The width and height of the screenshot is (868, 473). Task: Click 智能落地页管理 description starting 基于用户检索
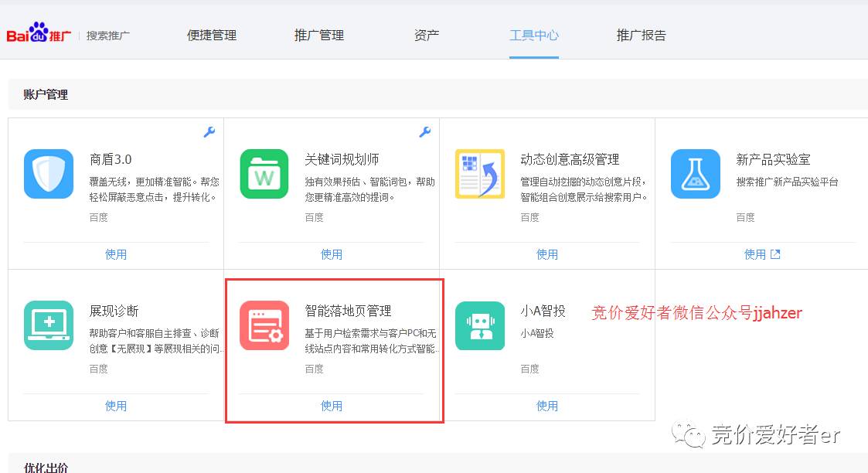pyautogui.click(x=372, y=341)
